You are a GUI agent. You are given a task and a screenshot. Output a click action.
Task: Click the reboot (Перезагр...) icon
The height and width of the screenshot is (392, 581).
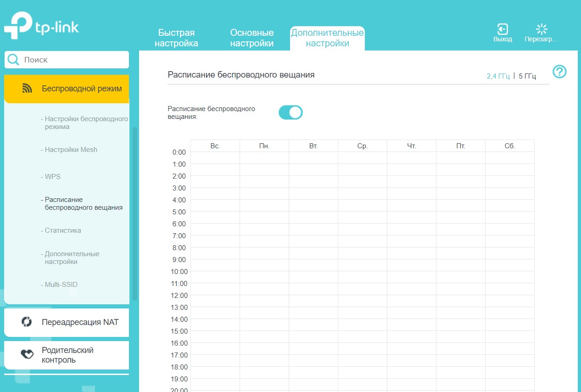click(x=542, y=29)
